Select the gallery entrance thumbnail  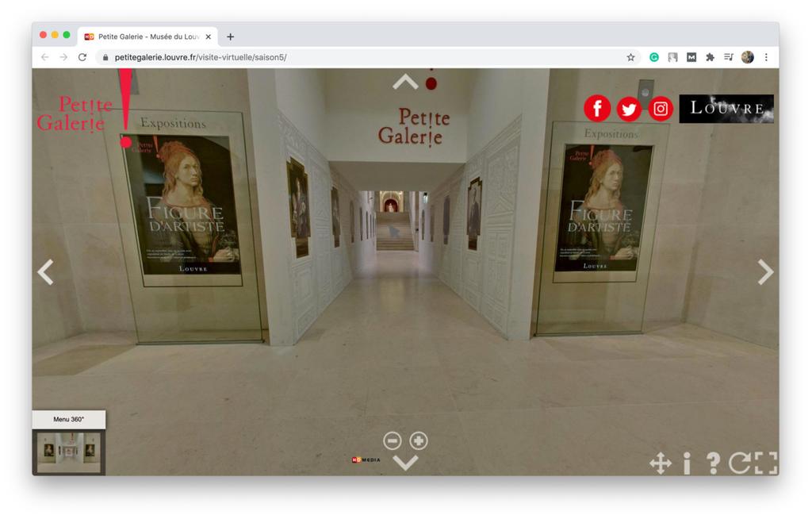point(69,452)
